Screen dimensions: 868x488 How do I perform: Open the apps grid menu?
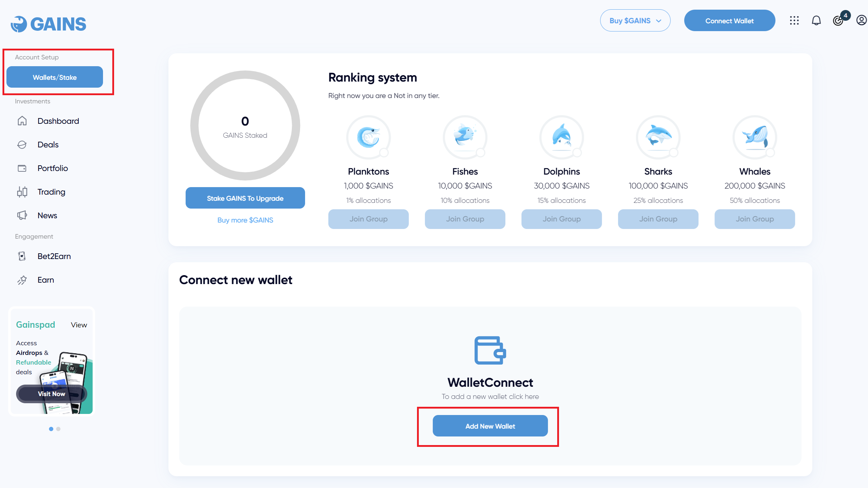click(794, 20)
